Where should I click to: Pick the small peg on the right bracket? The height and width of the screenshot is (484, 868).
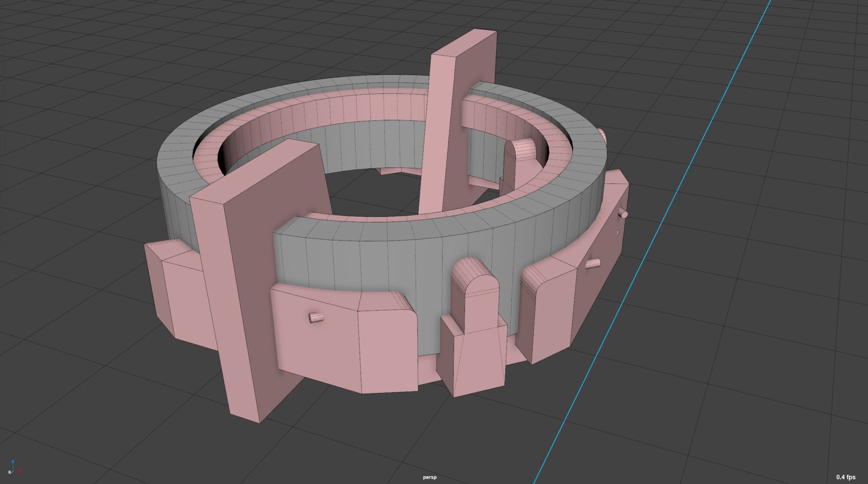pos(592,263)
